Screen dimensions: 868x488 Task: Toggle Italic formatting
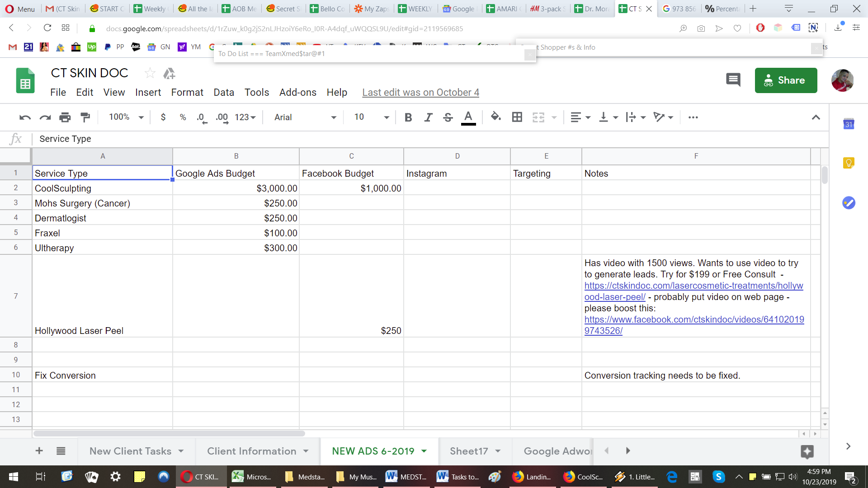tap(428, 117)
